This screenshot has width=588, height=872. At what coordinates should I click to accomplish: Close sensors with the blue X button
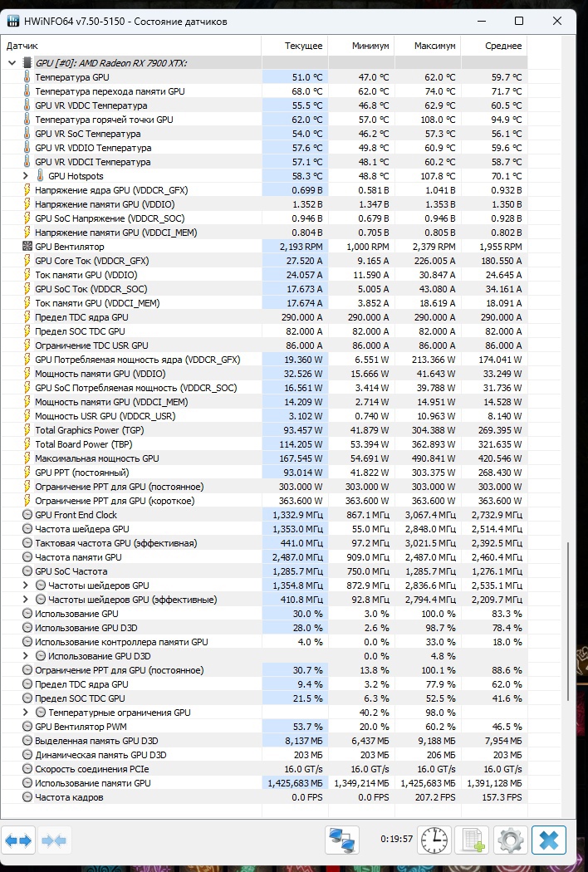[548, 840]
